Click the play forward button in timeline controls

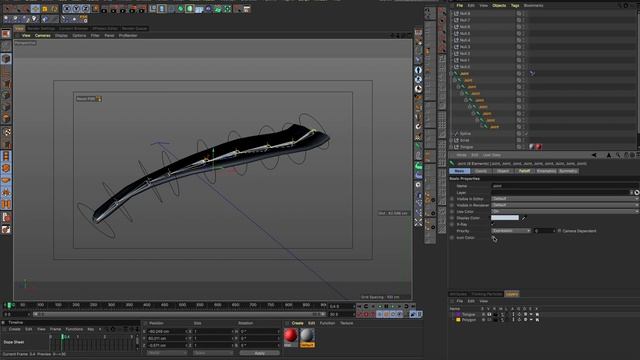[393, 306]
